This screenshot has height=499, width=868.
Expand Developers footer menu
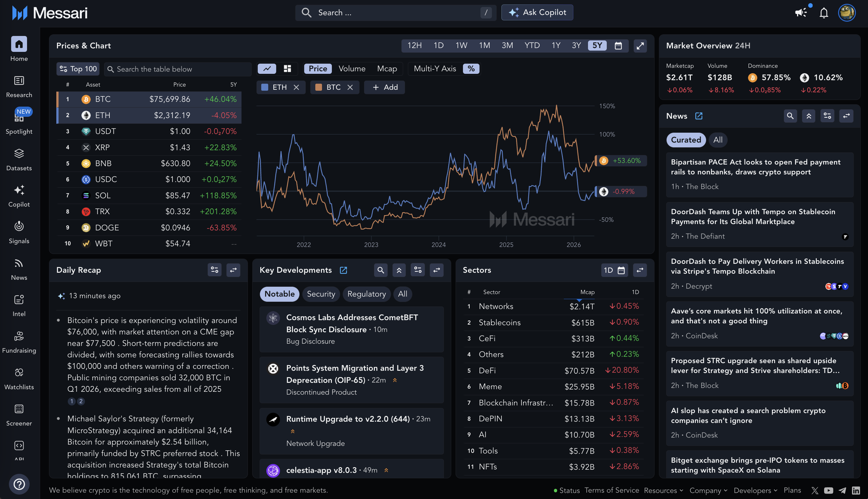point(755,490)
